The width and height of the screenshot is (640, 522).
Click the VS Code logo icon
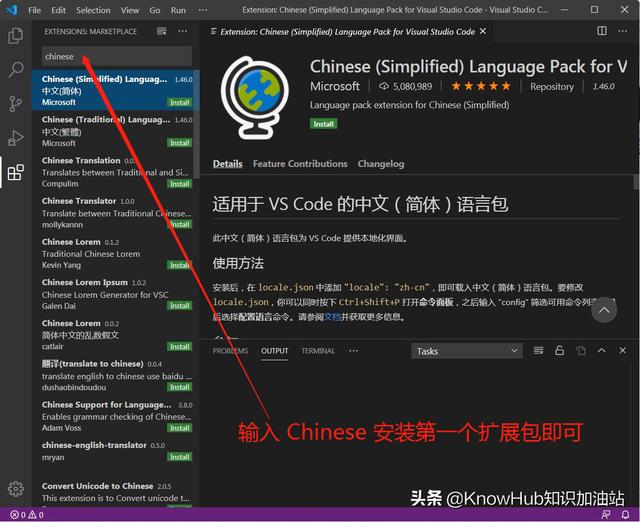click(x=12, y=9)
